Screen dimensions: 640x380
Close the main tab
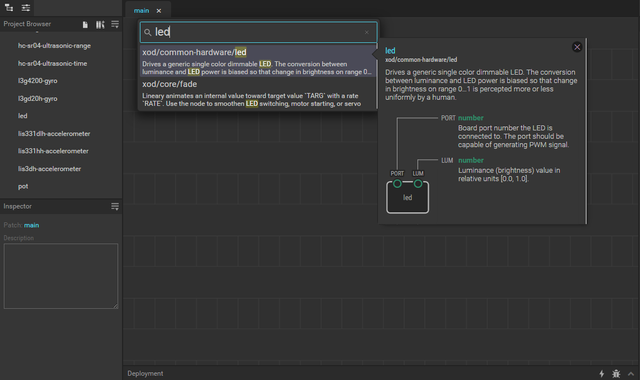click(x=159, y=11)
